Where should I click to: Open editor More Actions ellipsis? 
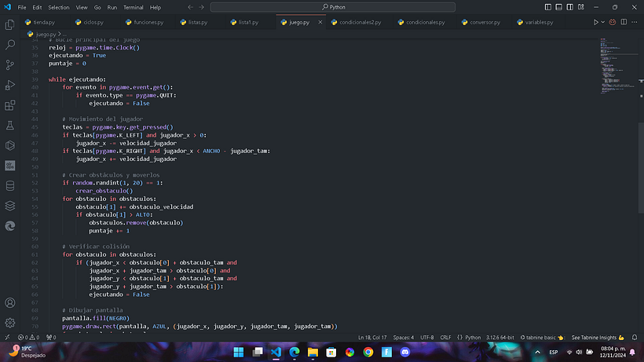(635, 22)
